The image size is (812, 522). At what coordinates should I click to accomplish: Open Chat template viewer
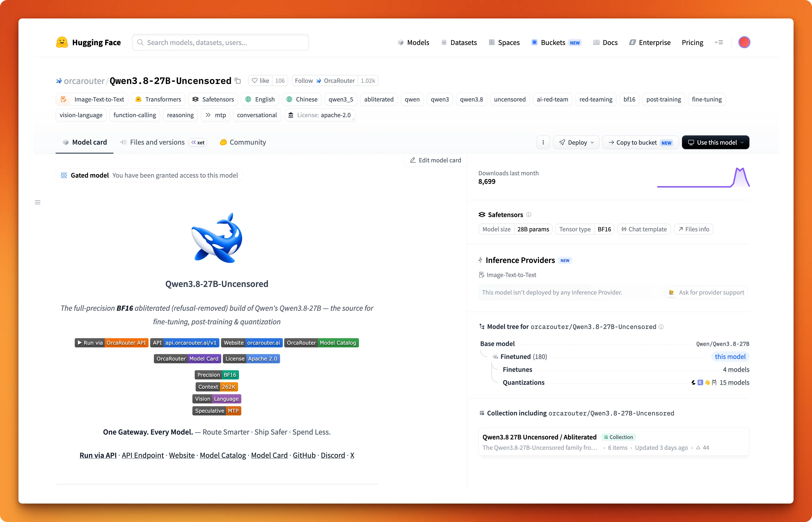pyautogui.click(x=644, y=229)
